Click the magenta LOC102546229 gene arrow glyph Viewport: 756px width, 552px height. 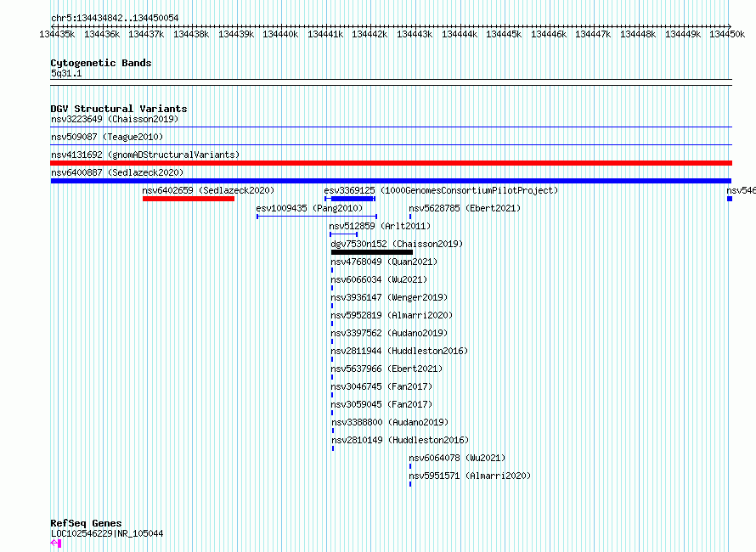[x=56, y=544]
